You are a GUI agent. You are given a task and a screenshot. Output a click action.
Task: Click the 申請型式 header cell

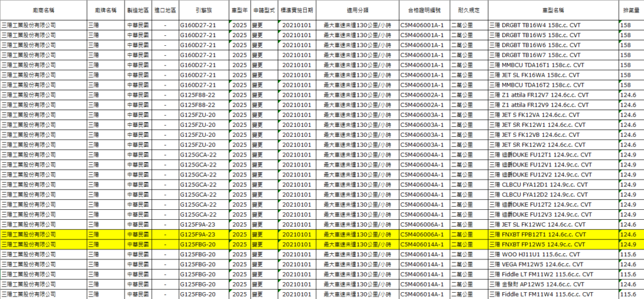pyautogui.click(x=264, y=10)
